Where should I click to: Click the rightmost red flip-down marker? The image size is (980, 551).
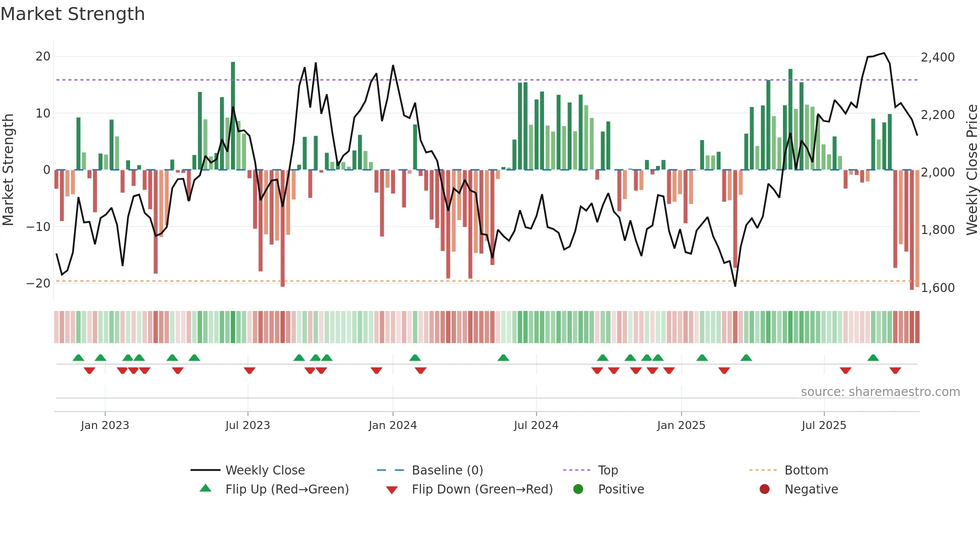tap(895, 370)
